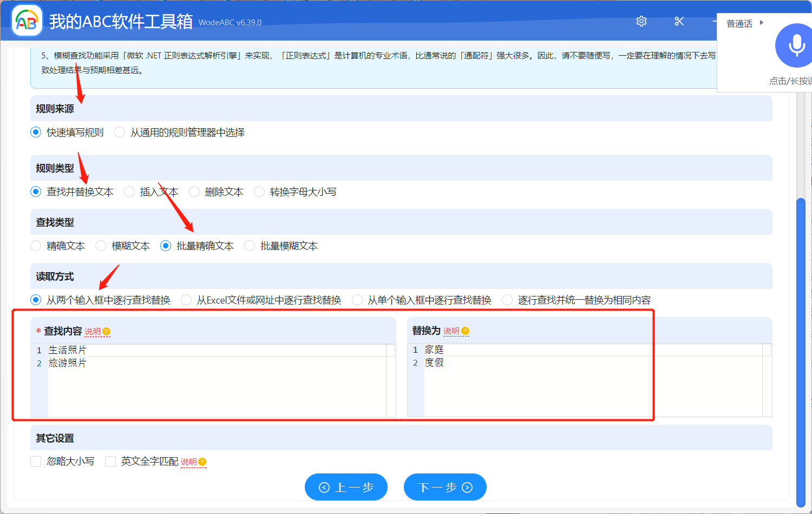The image size is (812, 514).
Task: Expand the 普通话 language arrow
Action: pos(762,23)
